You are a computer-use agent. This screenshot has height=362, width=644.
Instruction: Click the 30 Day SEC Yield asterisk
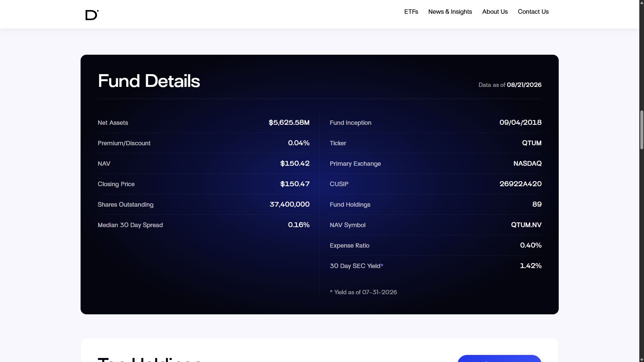[382, 265]
